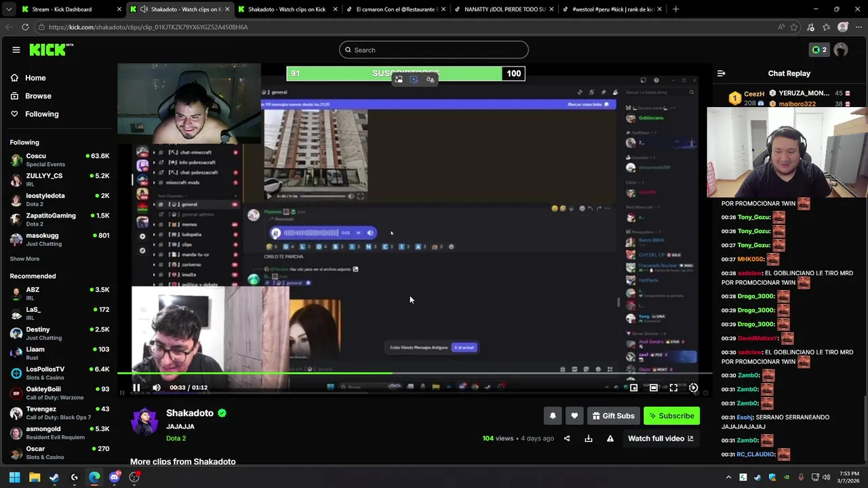
Task: Open asmongold recommended channel
Action: click(x=59, y=432)
